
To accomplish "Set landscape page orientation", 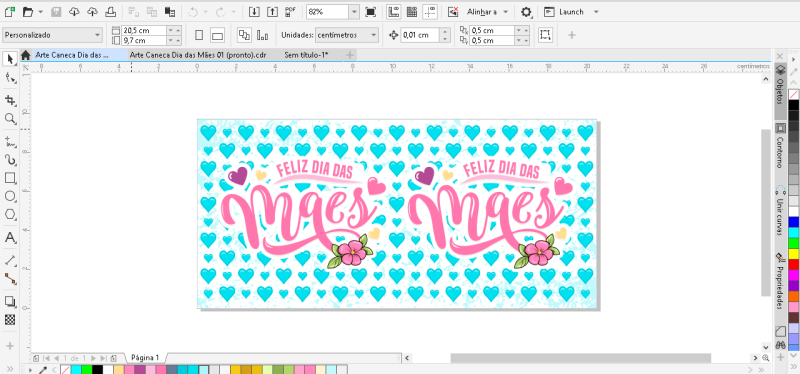I will [217, 35].
